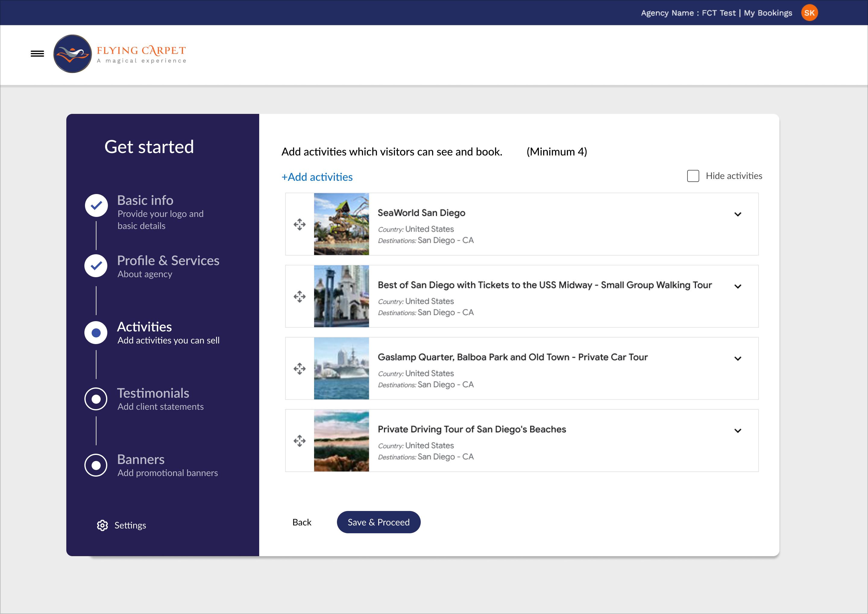
Task: Select the Testimonials step radio circle
Action: click(x=96, y=399)
